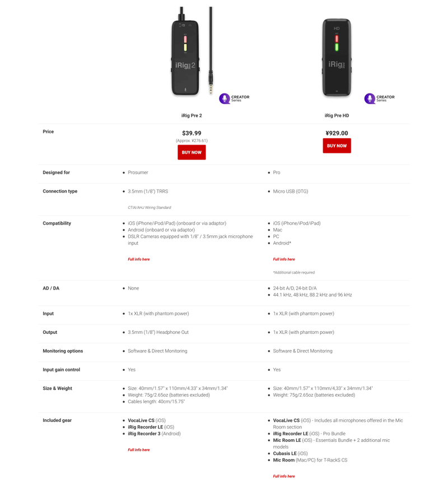Screen dimensions: 448x480
Task: Click the iRig Pre 2 product image
Action: click(x=192, y=51)
